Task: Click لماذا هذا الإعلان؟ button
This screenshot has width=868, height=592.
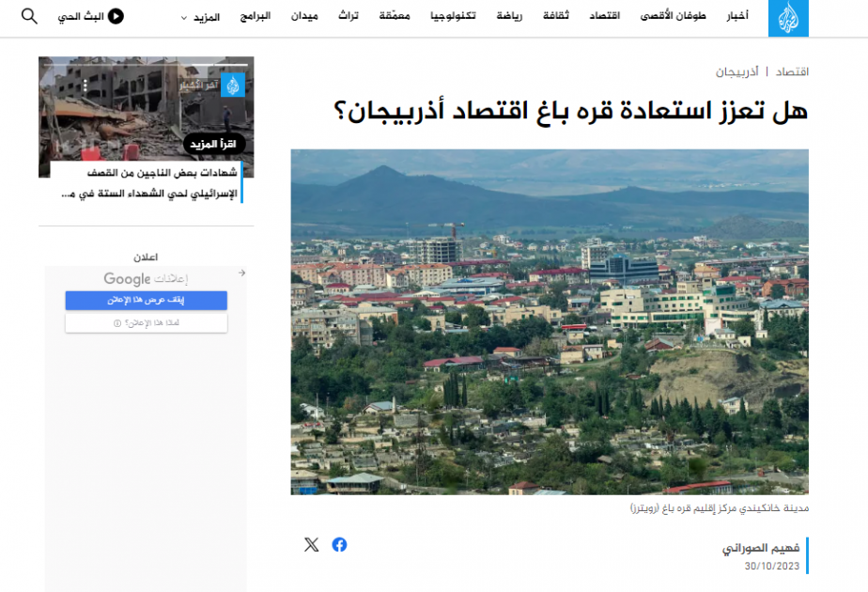Action: tap(147, 323)
